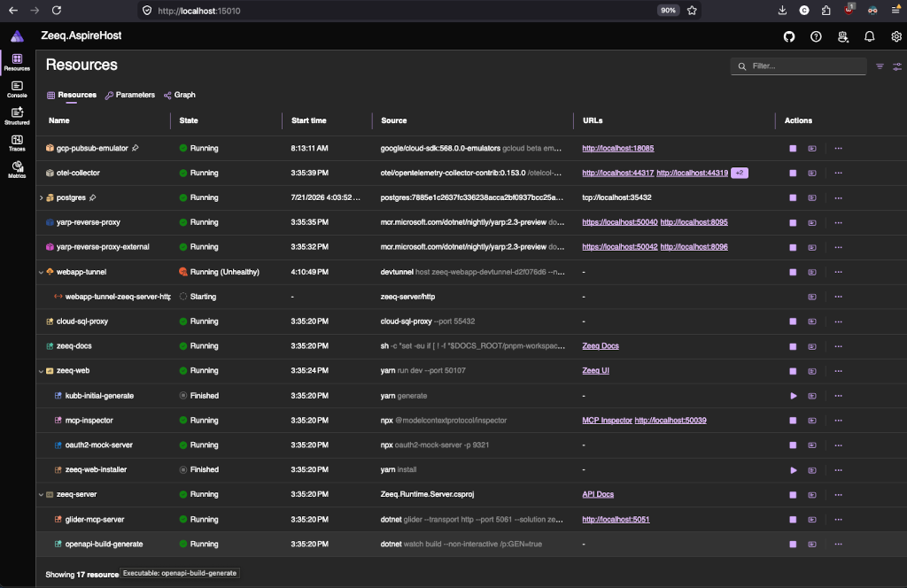Open view options sliders icon

tap(897, 66)
